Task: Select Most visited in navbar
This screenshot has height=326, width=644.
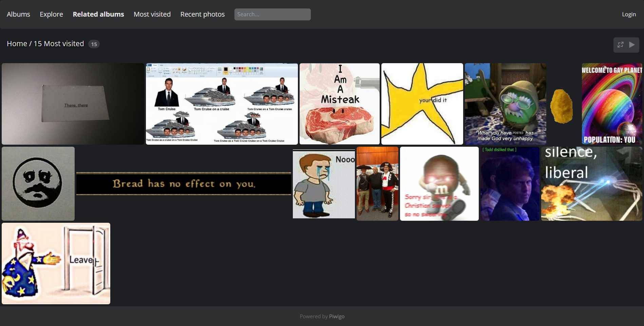Action: (152, 14)
